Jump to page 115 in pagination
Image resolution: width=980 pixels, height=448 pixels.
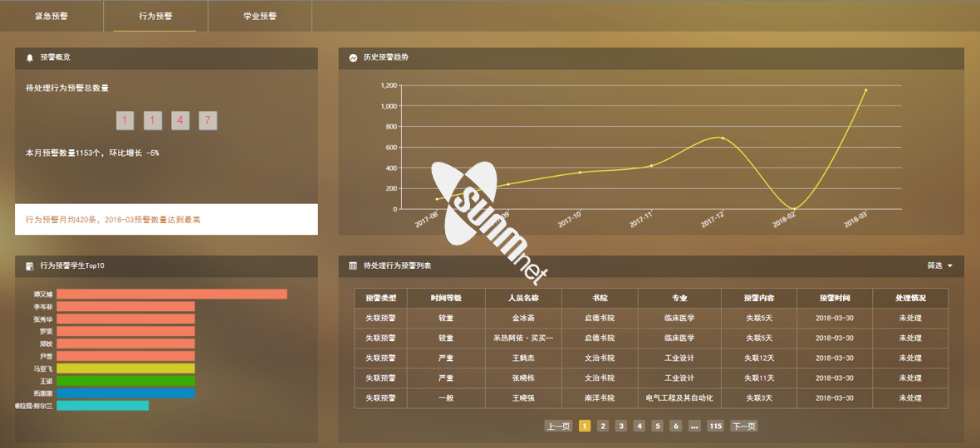tap(715, 426)
